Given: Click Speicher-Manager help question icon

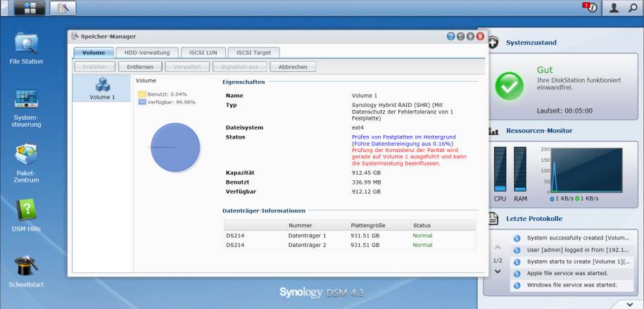Looking at the screenshot, I should pos(450,37).
